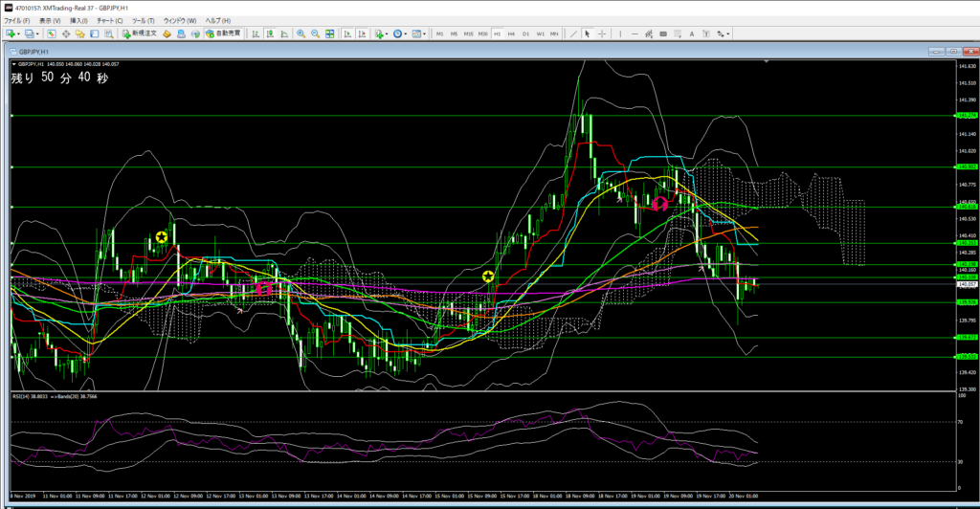Screen dimensions: 980x509
Task: Click the 141.274 green price label
Action: 967,116
